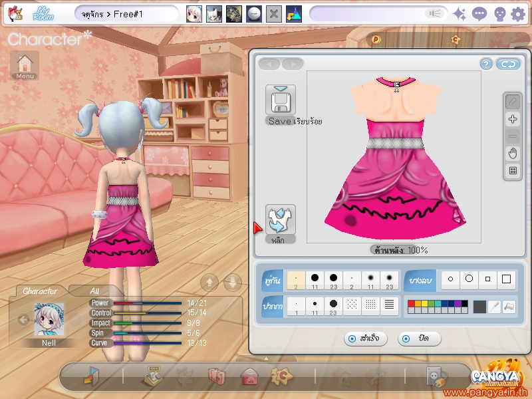Click the star cookie icon in bottom bar
532x399 pixels.
281,376
